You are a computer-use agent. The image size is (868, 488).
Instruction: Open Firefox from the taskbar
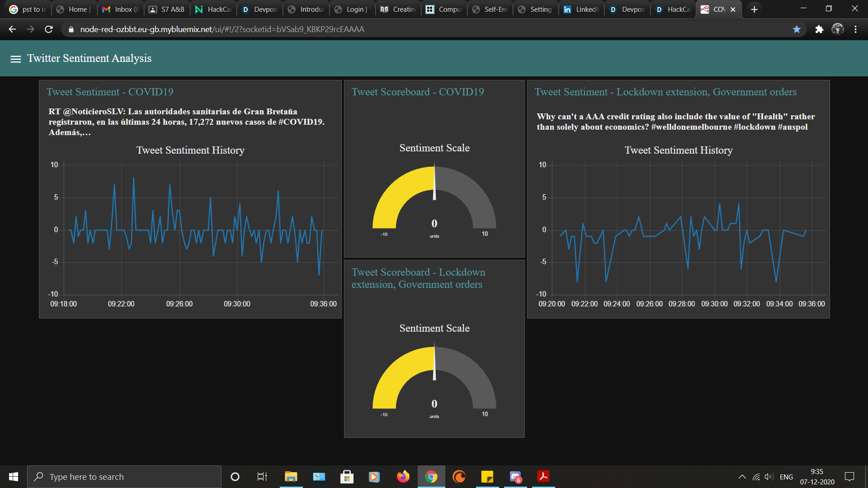click(x=403, y=477)
